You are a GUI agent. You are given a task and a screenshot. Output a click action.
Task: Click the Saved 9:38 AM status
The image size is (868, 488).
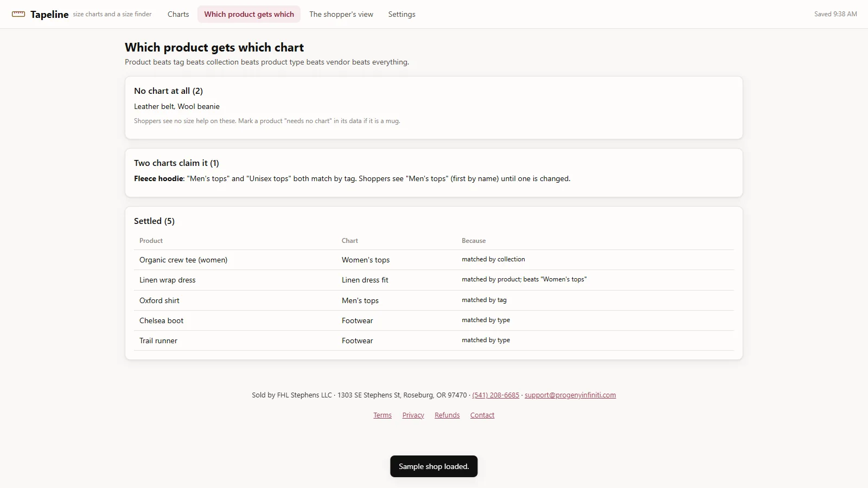(835, 14)
